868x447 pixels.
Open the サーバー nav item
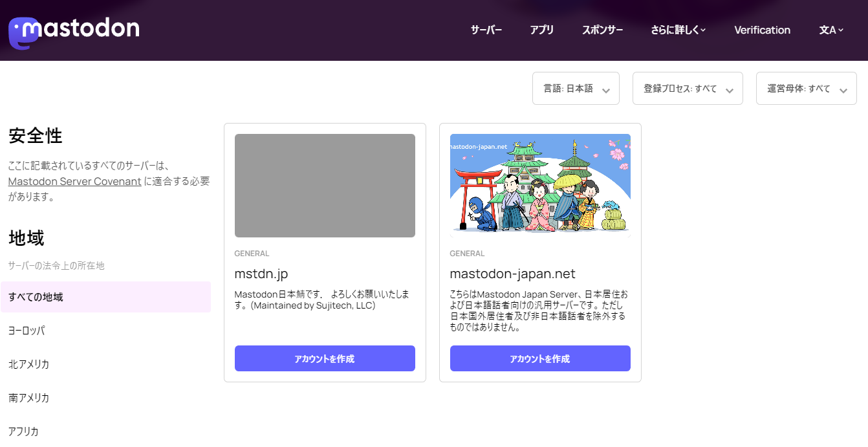(486, 30)
